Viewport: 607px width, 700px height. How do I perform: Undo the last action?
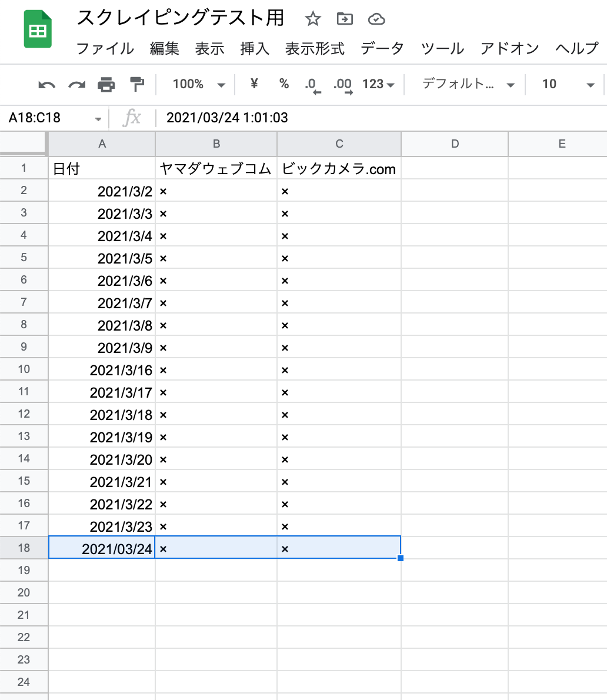coord(46,84)
